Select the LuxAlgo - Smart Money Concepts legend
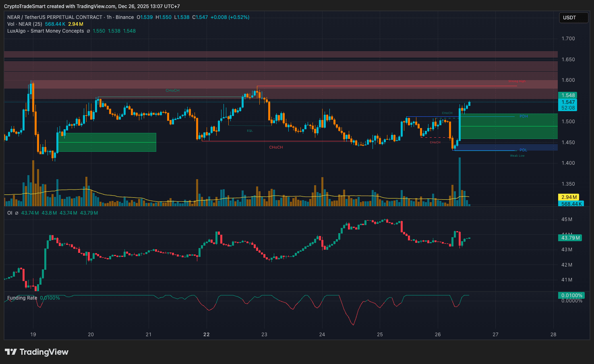Viewport: 594px width, 364px height. coord(46,31)
